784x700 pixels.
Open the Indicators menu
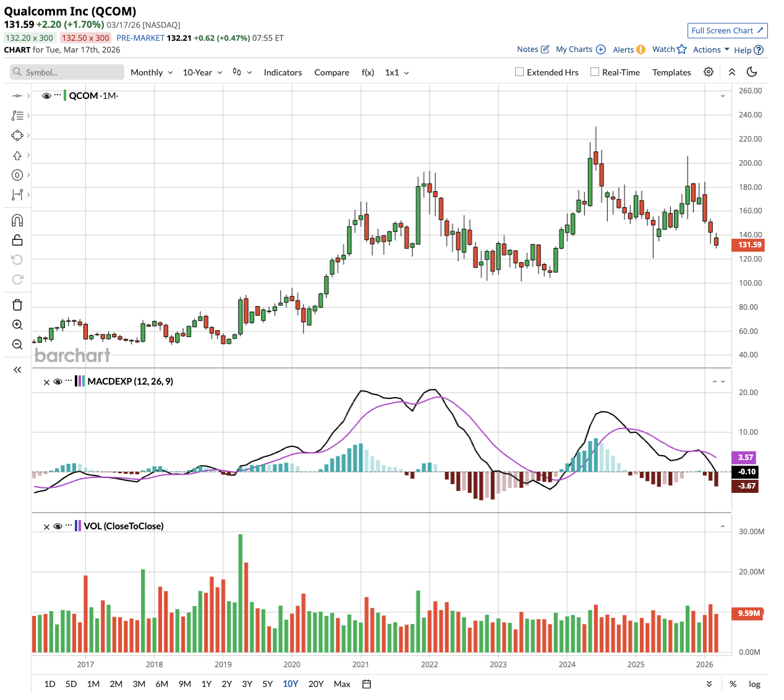coord(283,72)
